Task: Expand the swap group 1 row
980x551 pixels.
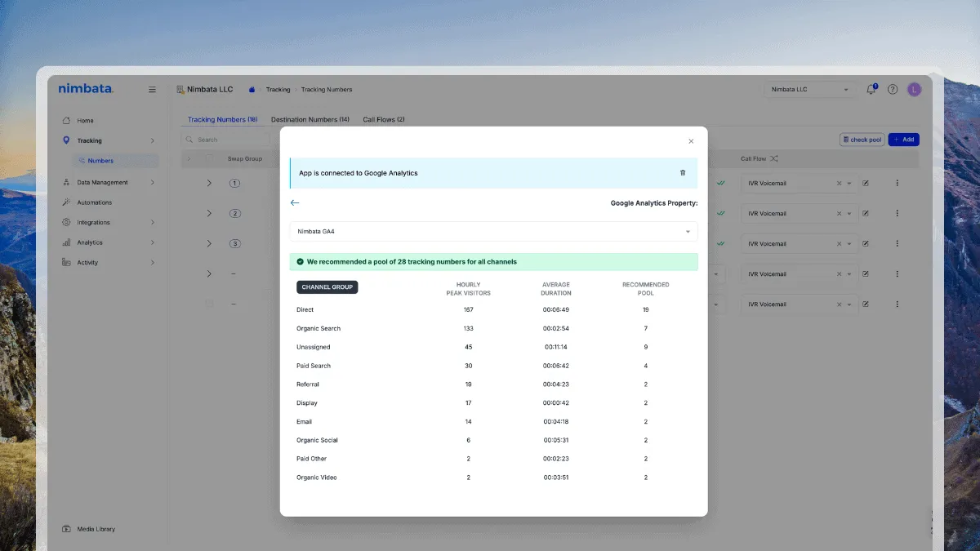Action: click(x=209, y=183)
